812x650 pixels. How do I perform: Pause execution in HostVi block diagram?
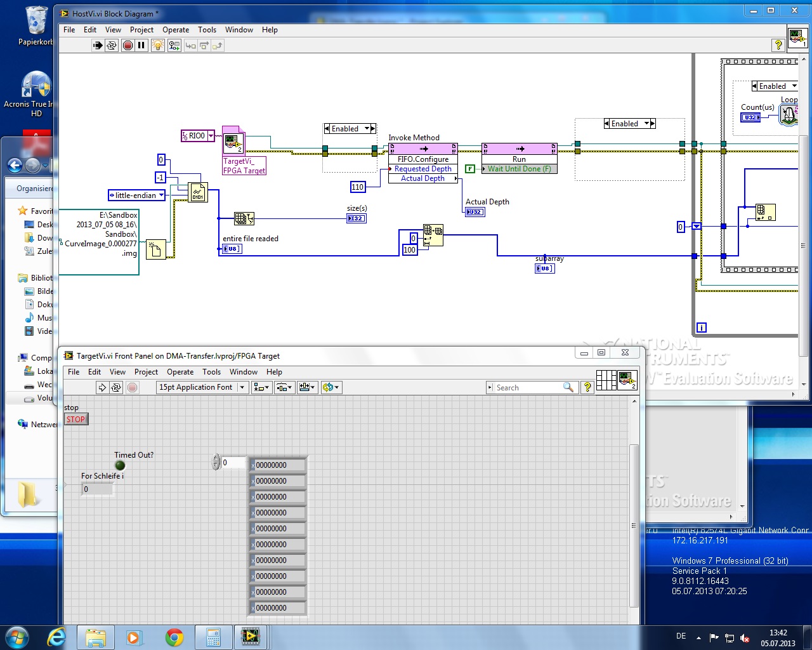tap(141, 45)
